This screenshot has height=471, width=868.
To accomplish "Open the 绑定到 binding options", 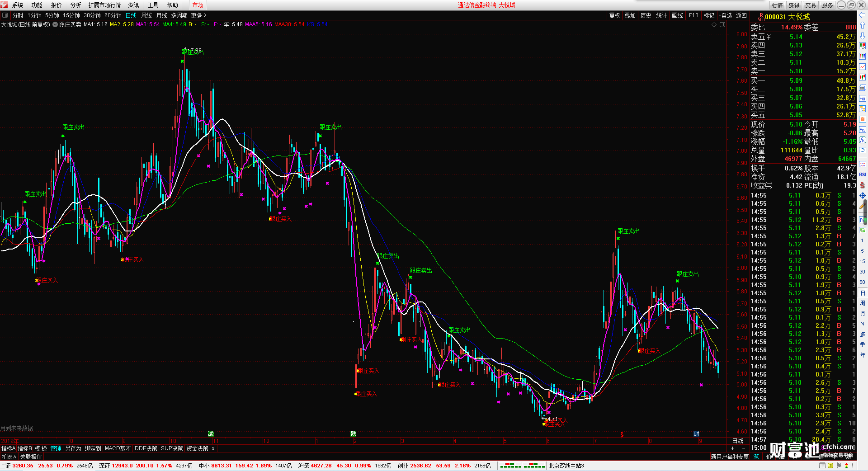I will click(93, 448).
